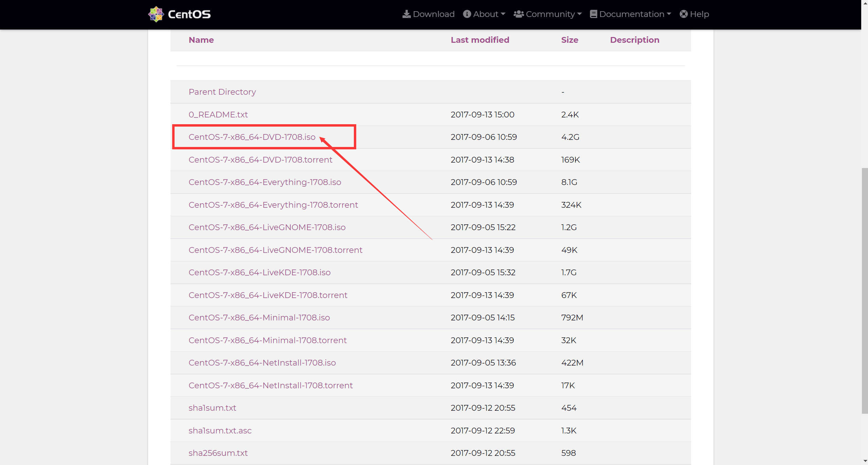Click the Community people icon
This screenshot has width=868, height=465.
click(518, 14)
